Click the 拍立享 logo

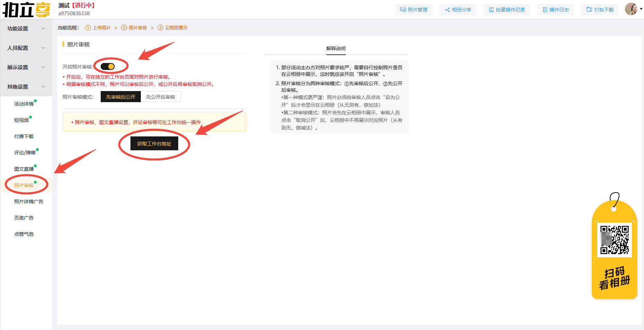(x=26, y=10)
